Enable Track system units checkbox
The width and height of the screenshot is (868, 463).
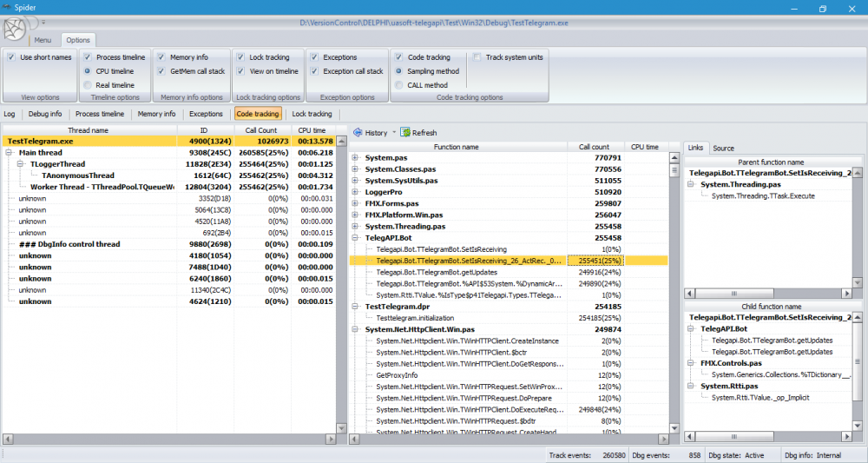point(477,57)
